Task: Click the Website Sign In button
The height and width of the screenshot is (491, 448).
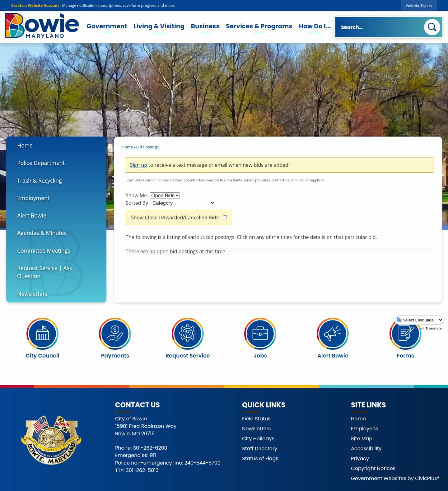Action: point(418,6)
